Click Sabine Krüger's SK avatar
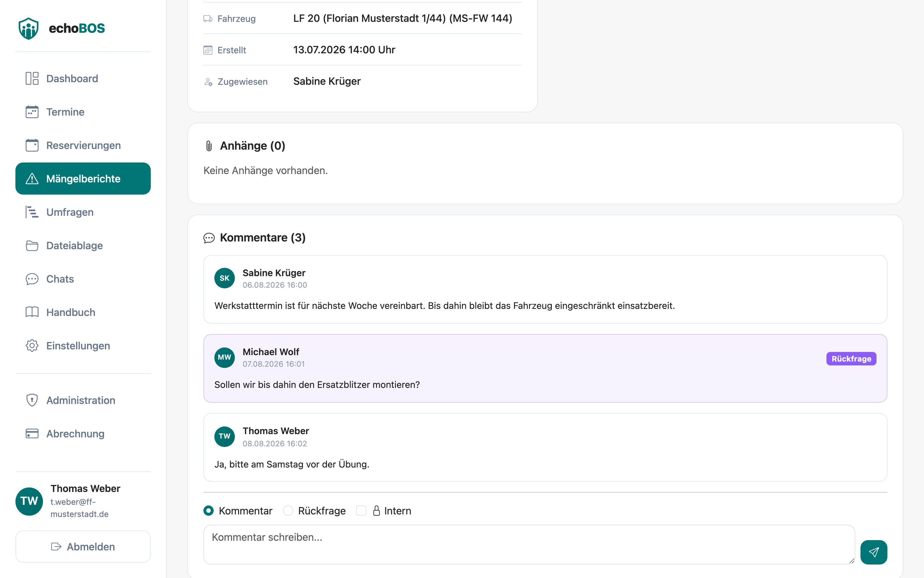 [x=225, y=278]
